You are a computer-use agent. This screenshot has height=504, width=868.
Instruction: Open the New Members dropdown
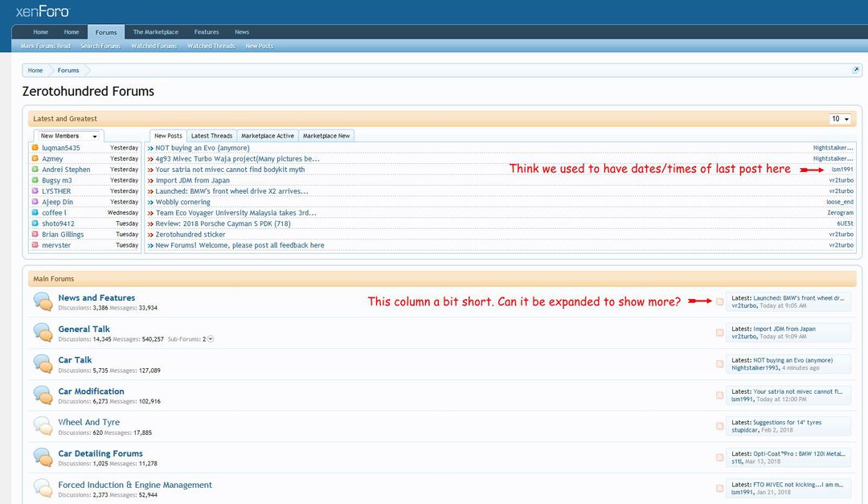point(69,136)
